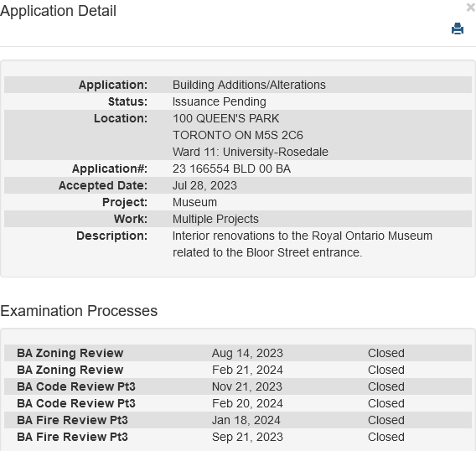The image size is (476, 451).
Task: Select the Application Detail heading
Action: pos(58,11)
